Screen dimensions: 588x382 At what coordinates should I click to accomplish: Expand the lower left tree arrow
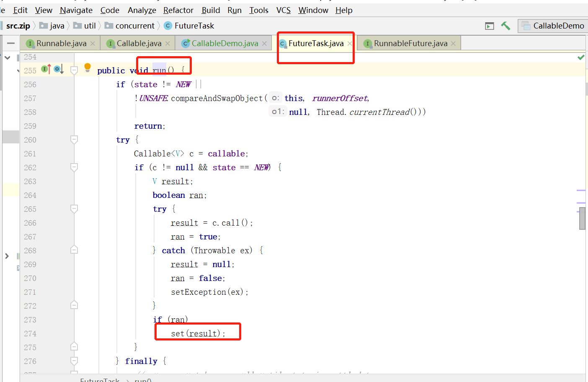pyautogui.click(x=7, y=256)
